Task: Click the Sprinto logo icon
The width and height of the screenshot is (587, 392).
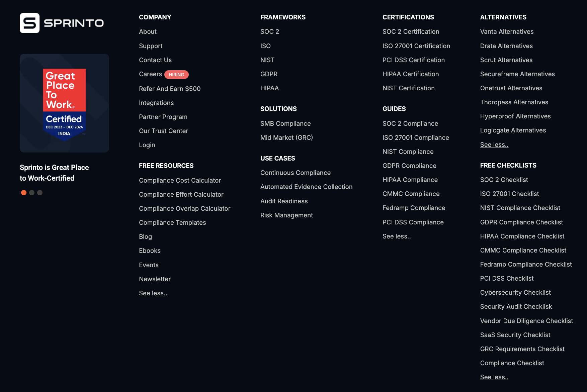Action: coord(30,23)
